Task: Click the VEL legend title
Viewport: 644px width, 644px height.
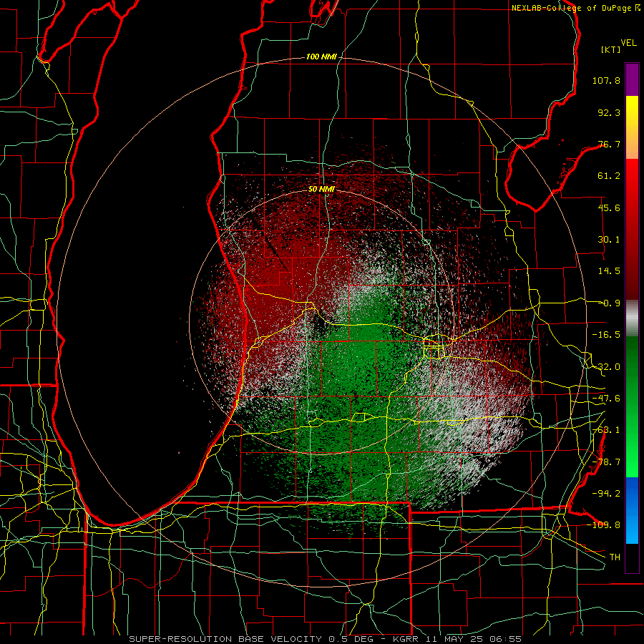Action: tap(628, 42)
